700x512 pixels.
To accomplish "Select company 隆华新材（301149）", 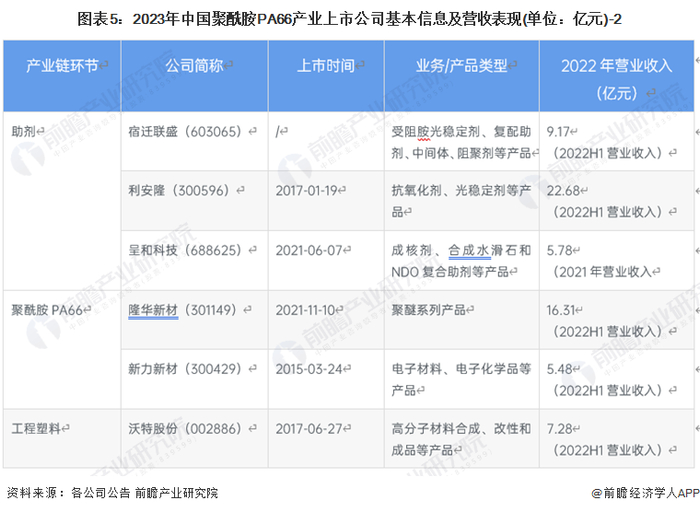I will tap(185, 310).
